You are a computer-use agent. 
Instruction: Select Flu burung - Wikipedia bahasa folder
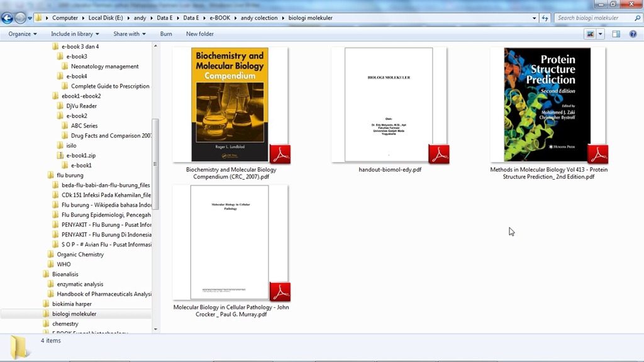[106, 205]
